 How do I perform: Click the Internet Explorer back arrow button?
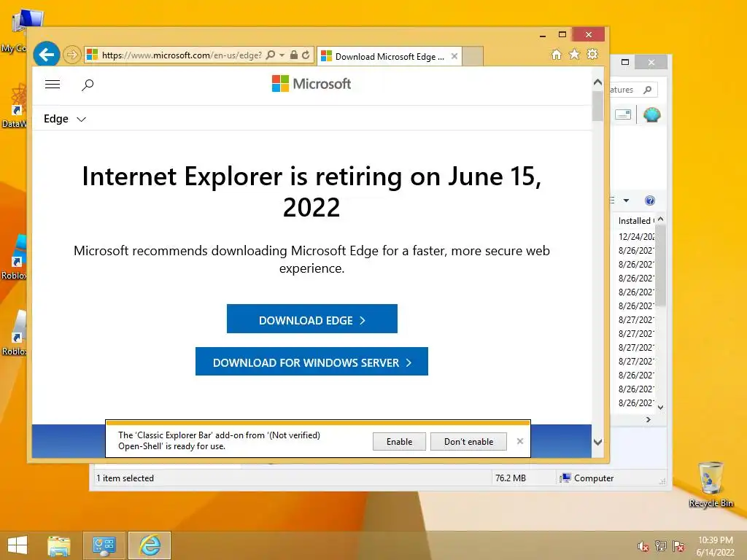47,55
